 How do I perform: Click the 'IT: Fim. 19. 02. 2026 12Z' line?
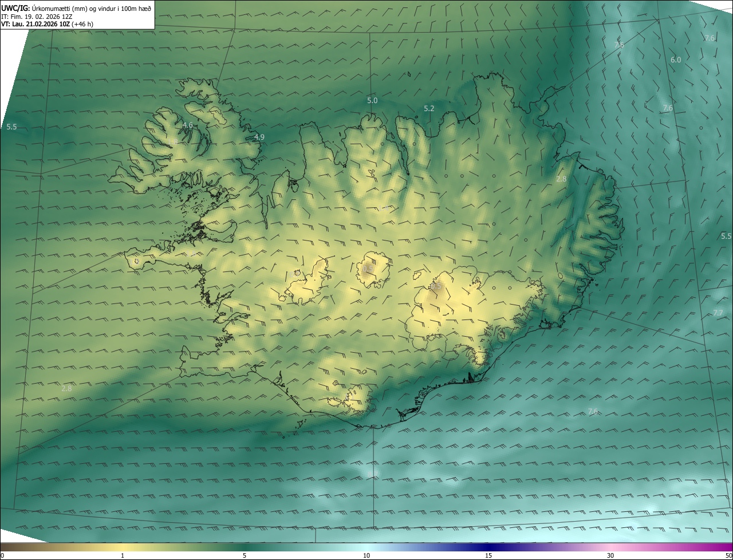(x=38, y=17)
